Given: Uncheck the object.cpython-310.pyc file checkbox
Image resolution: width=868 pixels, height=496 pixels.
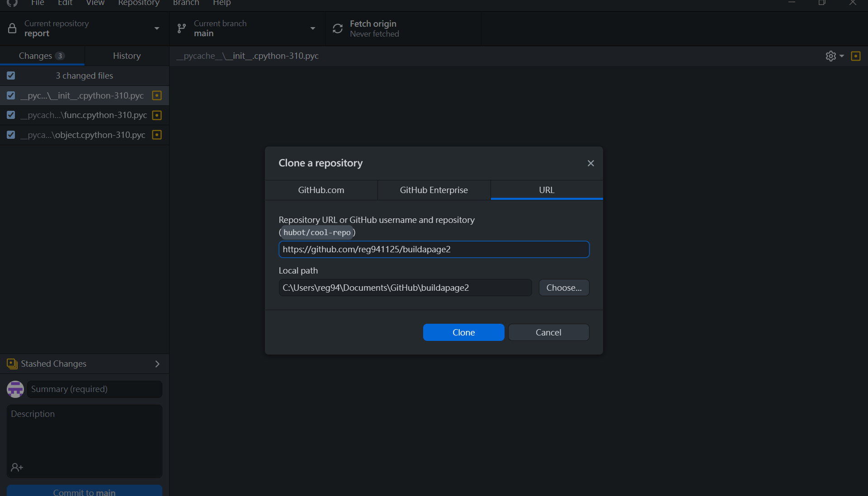Looking at the screenshot, I should 11,135.
